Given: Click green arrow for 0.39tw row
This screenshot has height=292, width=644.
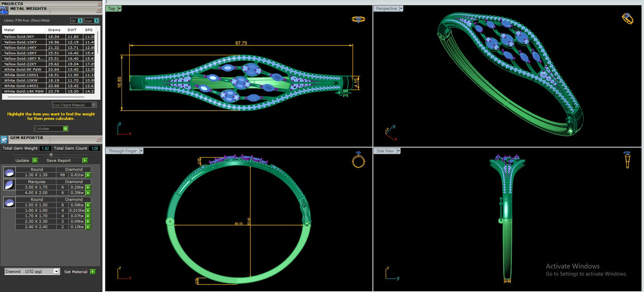Looking at the screenshot, I should click(88, 193).
